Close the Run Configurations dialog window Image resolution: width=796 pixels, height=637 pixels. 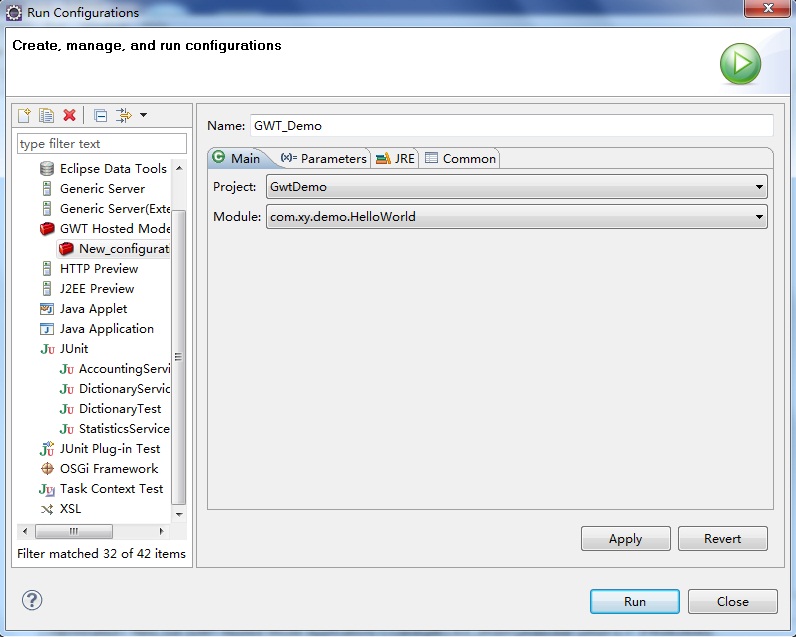point(768,8)
